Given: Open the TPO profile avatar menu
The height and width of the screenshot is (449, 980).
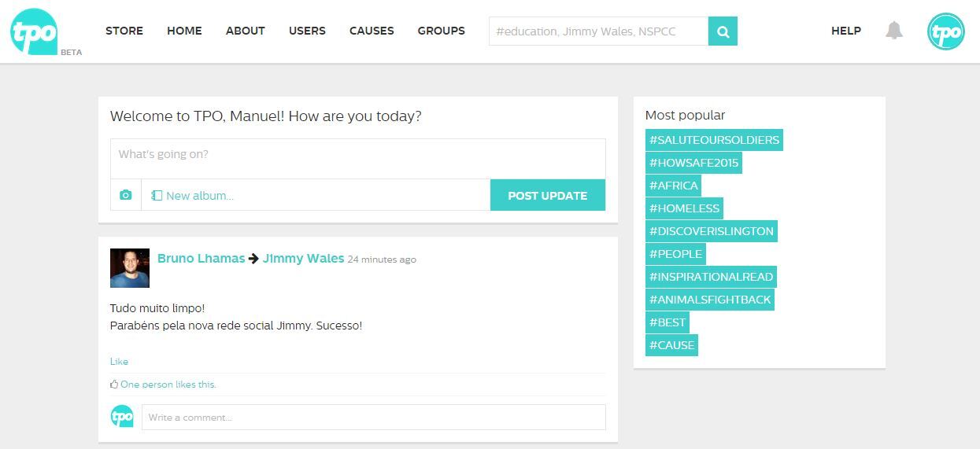Looking at the screenshot, I should pos(945,31).
